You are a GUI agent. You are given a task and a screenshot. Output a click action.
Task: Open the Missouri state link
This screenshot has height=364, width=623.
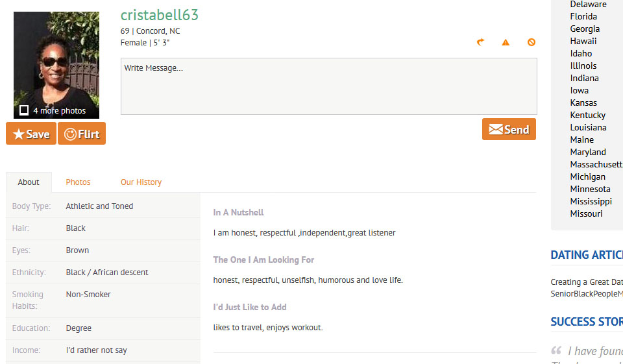pyautogui.click(x=586, y=213)
